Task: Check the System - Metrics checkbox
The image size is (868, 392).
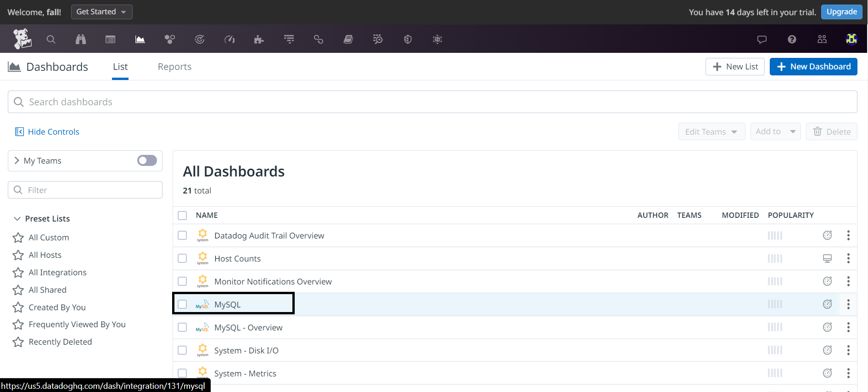Action: (182, 373)
